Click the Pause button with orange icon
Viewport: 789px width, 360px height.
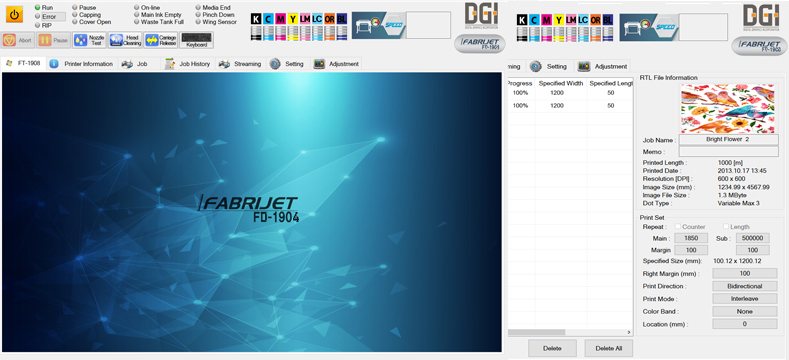coord(53,40)
